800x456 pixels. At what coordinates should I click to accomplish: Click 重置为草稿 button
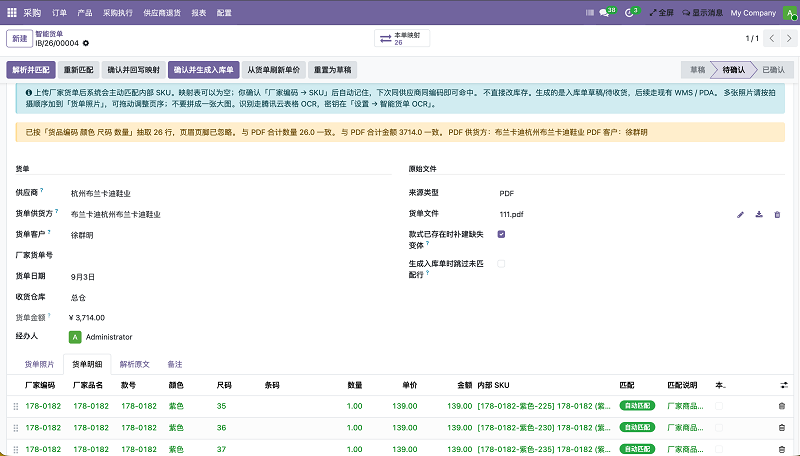332,70
